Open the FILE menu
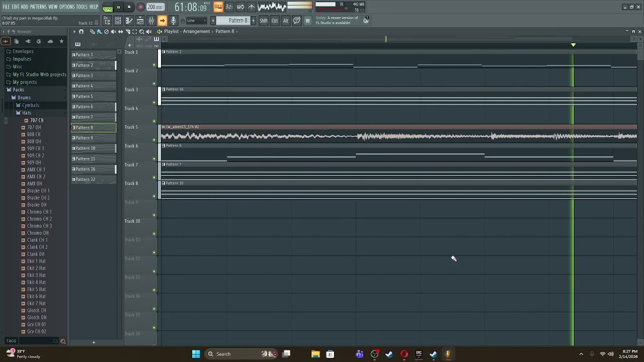The height and width of the screenshot is (362, 644). tap(7, 7)
